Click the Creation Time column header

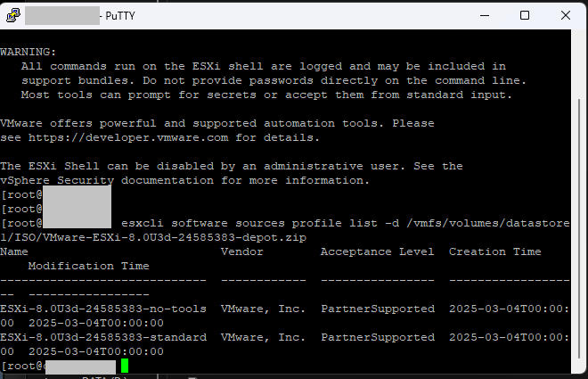click(x=495, y=251)
